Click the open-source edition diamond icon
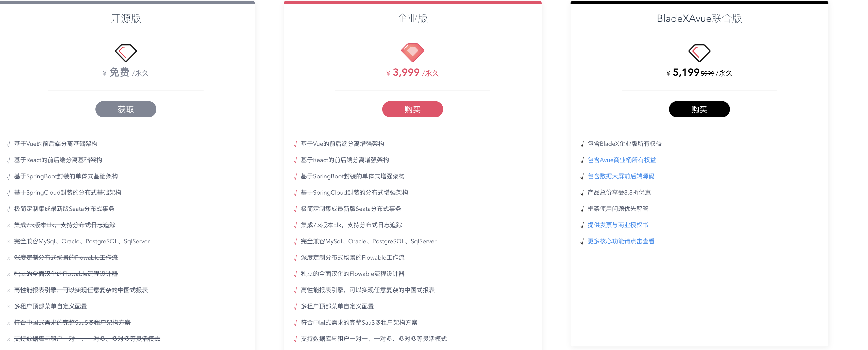The width and height of the screenshot is (868, 350). point(126,53)
